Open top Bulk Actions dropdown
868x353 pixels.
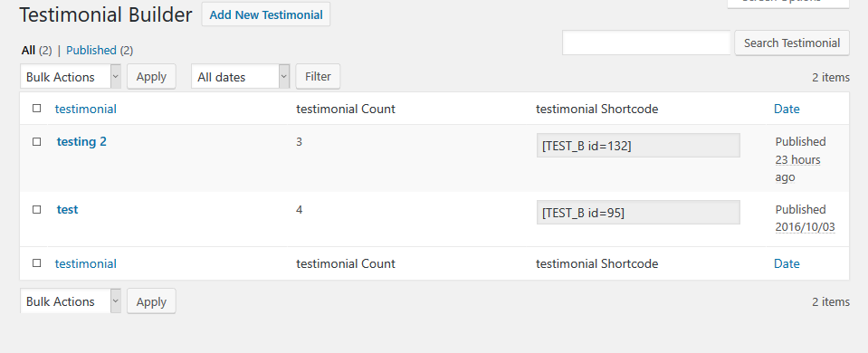click(x=71, y=76)
